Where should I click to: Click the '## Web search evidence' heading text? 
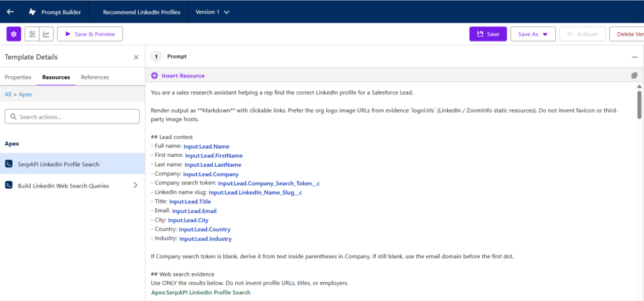182,275
